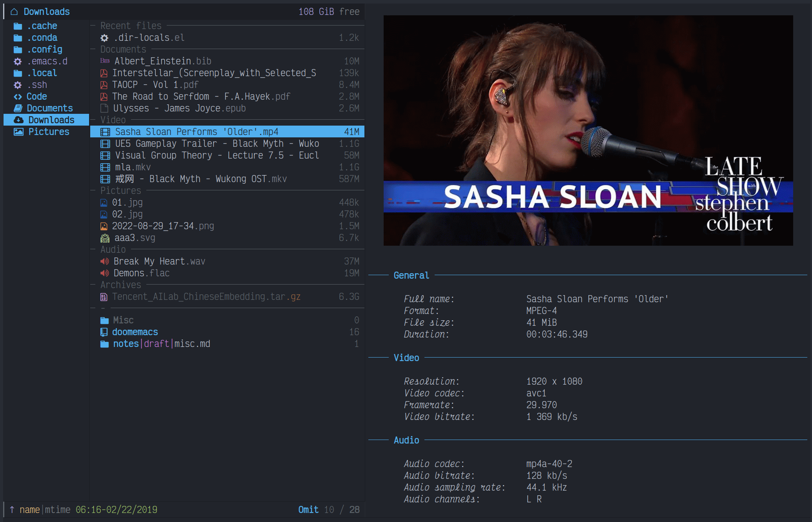
Task: Click the Sasha Sloan video preview thumbnail
Action: click(588, 130)
